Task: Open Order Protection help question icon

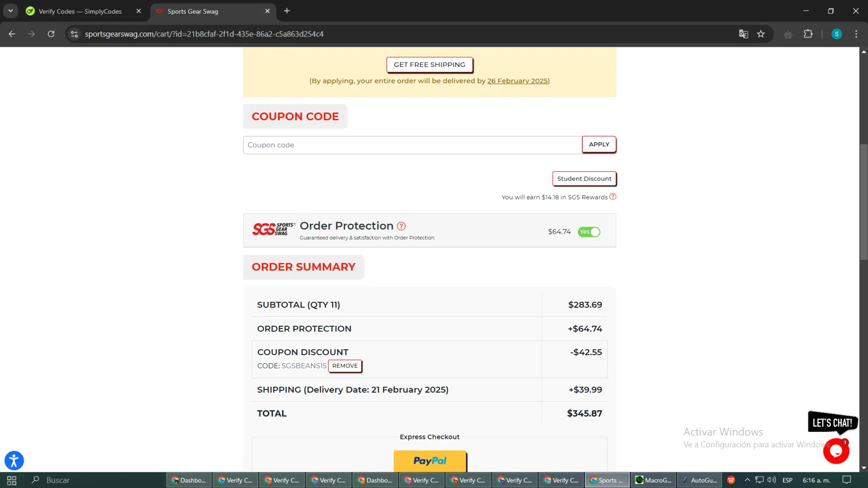Action: (x=401, y=226)
